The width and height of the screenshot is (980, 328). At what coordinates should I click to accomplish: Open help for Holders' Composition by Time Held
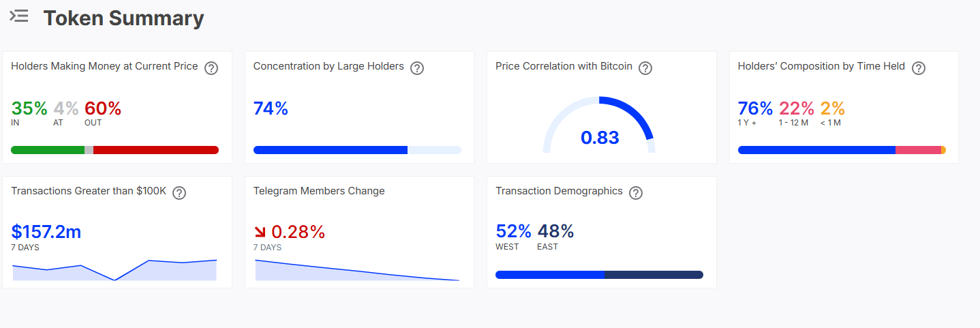pos(918,68)
